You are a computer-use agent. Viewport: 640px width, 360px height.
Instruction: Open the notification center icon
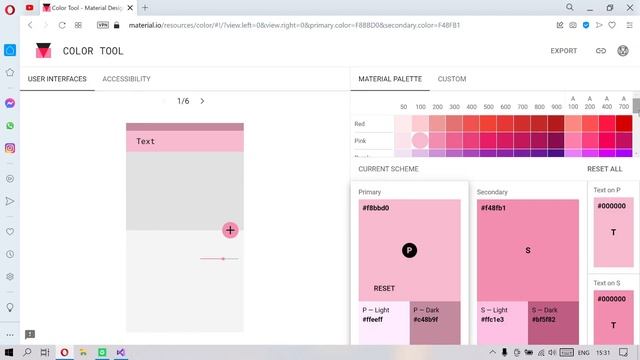point(623,352)
